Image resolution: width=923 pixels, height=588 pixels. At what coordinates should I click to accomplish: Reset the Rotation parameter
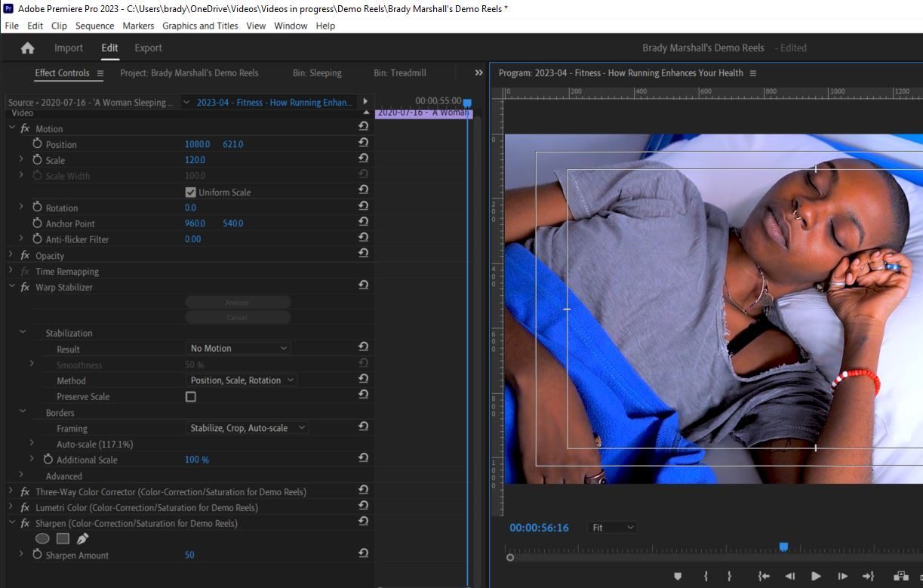pyautogui.click(x=363, y=206)
